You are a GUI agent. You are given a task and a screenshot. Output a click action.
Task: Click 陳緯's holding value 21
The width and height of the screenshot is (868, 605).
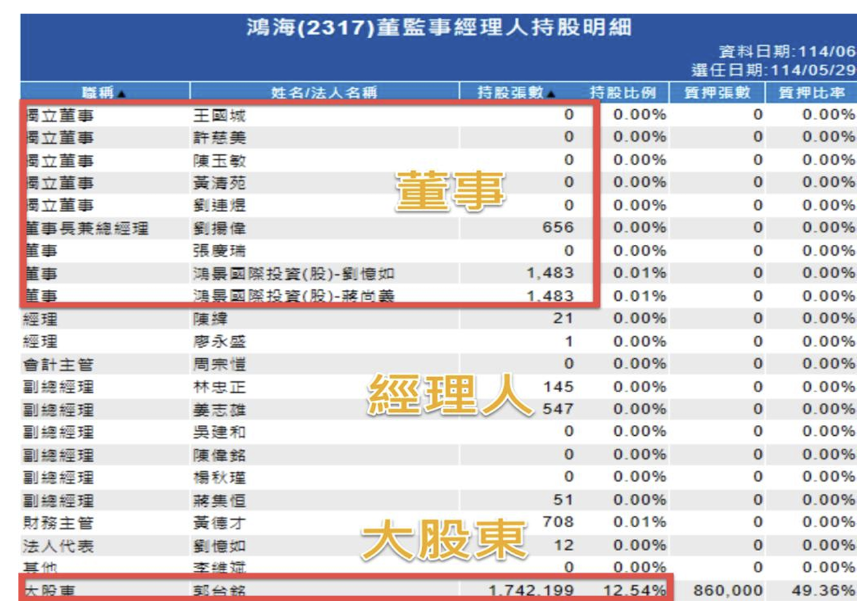point(563,319)
